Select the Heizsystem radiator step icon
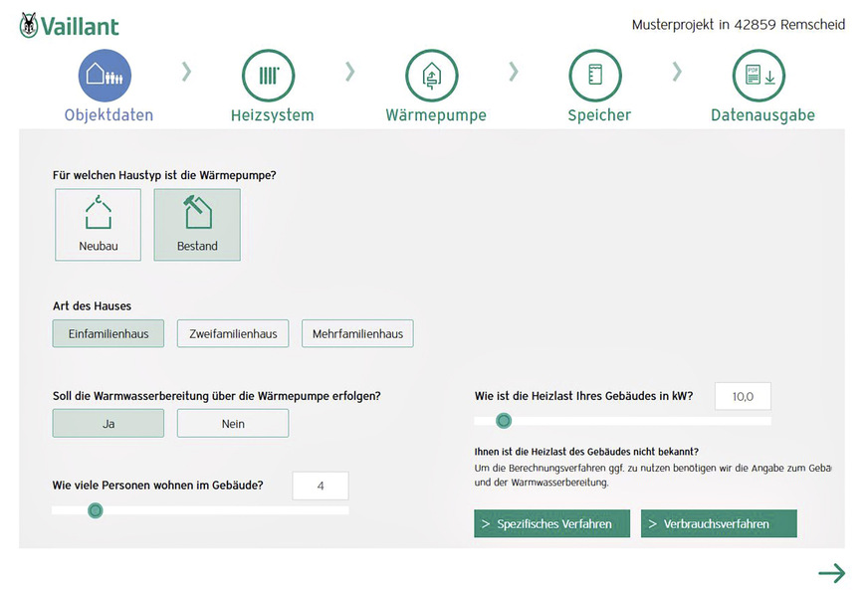 269,75
